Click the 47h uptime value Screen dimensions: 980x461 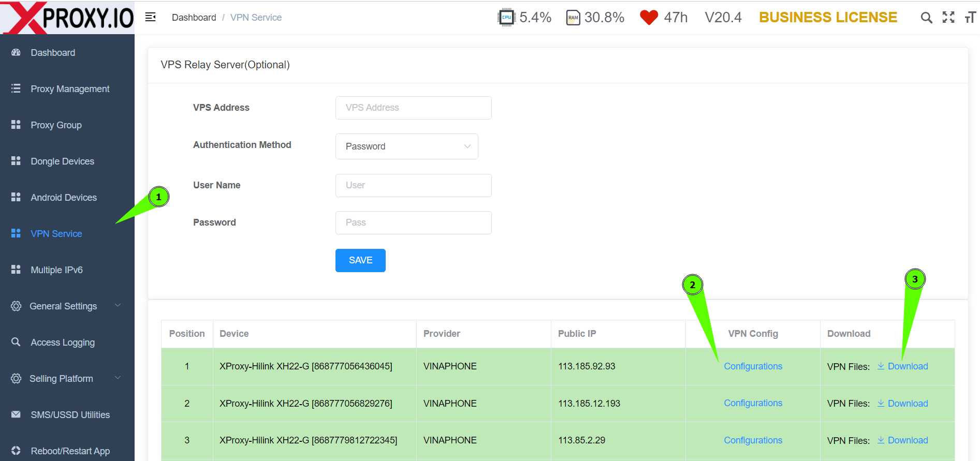676,18
